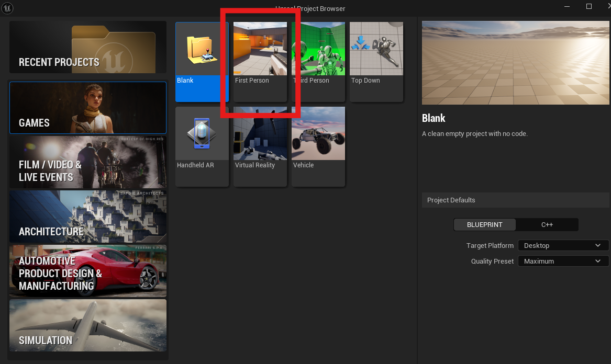Open Automotive Product Design & Manufacturing category
The image size is (611, 364).
pyautogui.click(x=88, y=271)
